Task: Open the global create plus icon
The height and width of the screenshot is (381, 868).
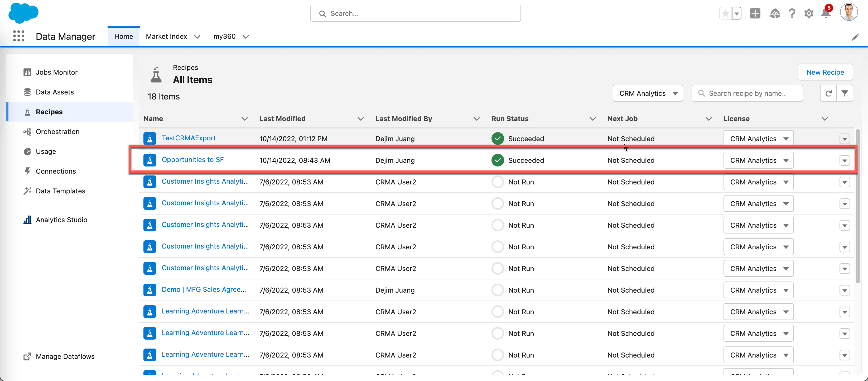Action: point(755,13)
